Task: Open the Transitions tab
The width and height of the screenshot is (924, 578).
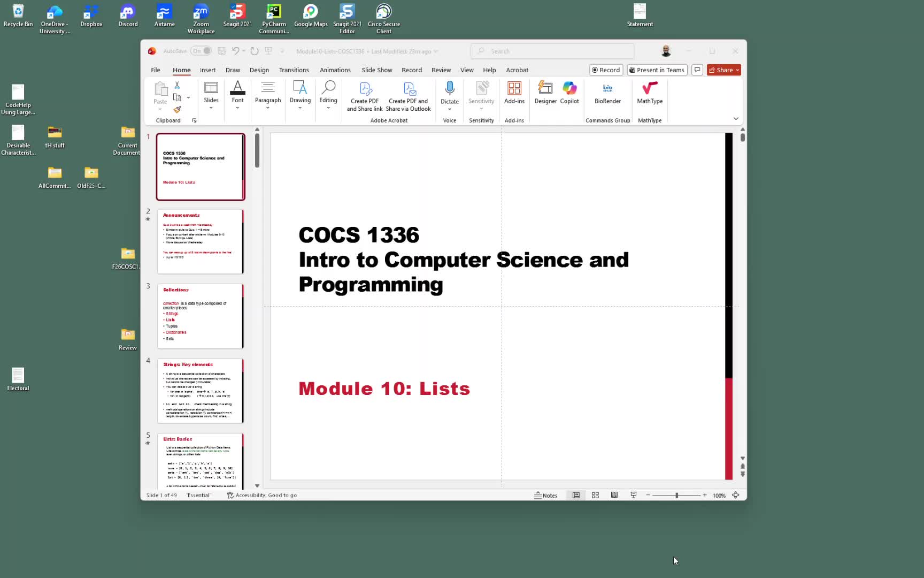Action: [x=294, y=70]
